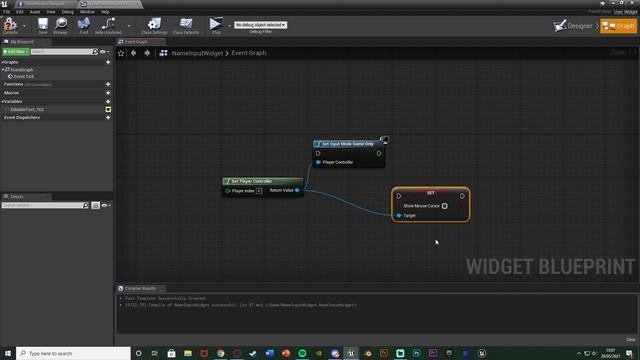Click the Event Dispatchers section header

22,118
